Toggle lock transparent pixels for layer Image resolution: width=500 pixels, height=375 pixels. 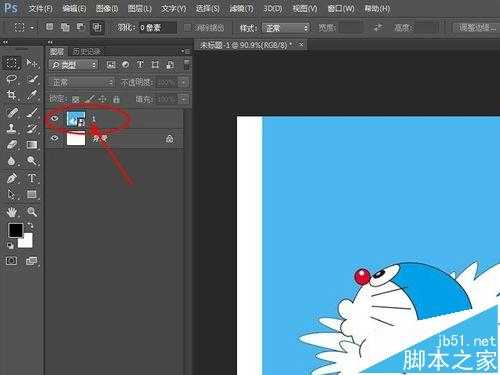tap(76, 99)
